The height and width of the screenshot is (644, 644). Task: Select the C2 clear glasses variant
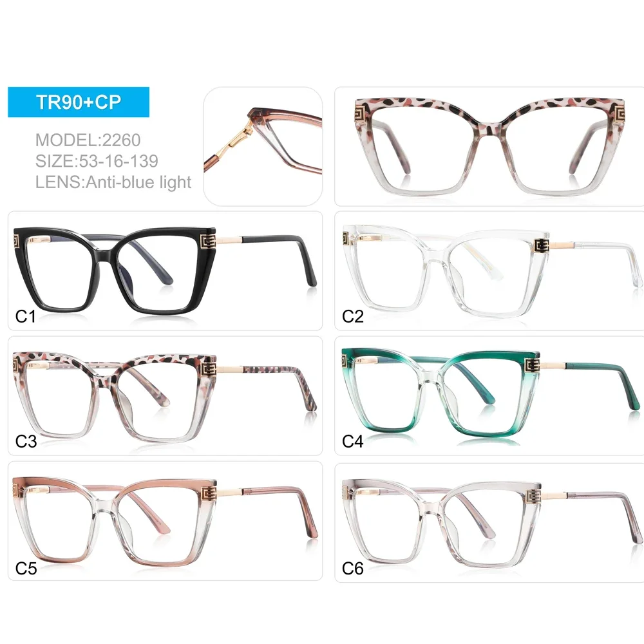click(x=489, y=270)
